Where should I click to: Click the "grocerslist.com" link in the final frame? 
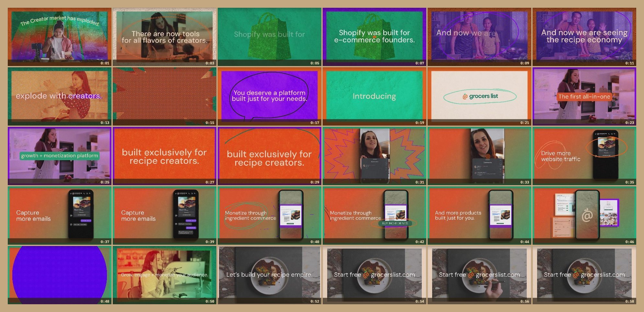point(603,274)
